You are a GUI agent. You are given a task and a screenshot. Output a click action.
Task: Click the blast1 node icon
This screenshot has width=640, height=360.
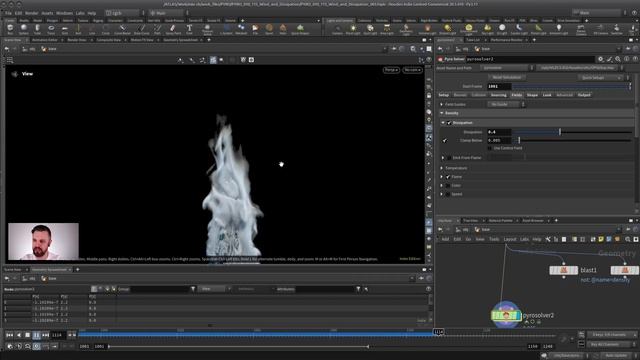pyautogui.click(x=564, y=270)
